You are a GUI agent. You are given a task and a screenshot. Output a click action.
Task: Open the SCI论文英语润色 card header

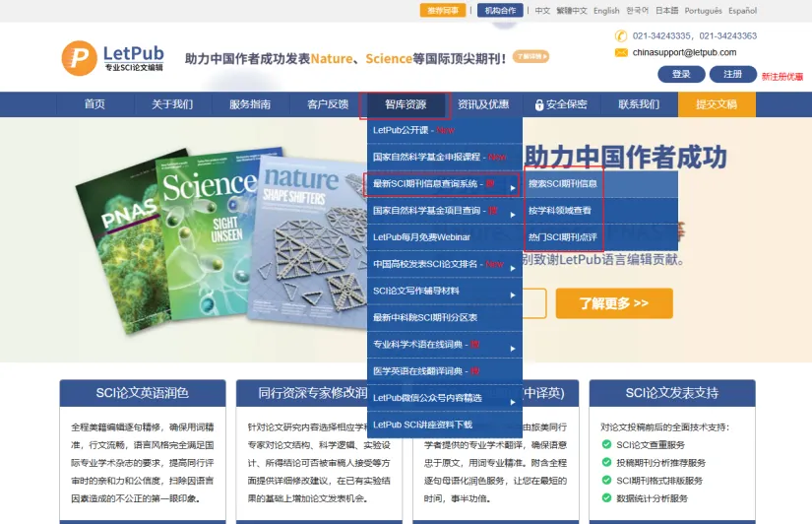pos(143,393)
